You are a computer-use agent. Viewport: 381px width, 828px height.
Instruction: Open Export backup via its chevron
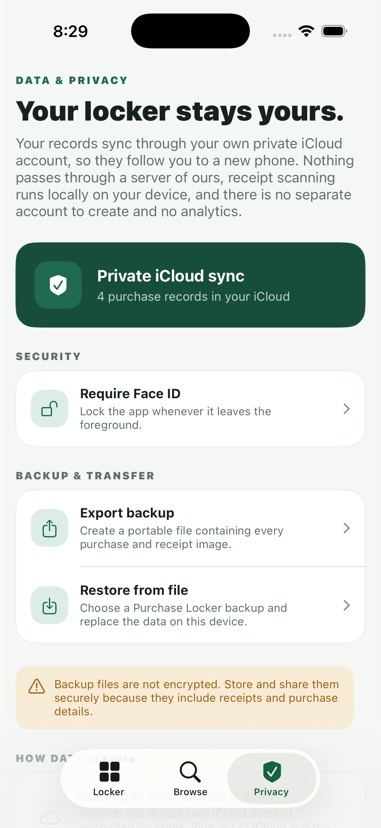coord(346,528)
